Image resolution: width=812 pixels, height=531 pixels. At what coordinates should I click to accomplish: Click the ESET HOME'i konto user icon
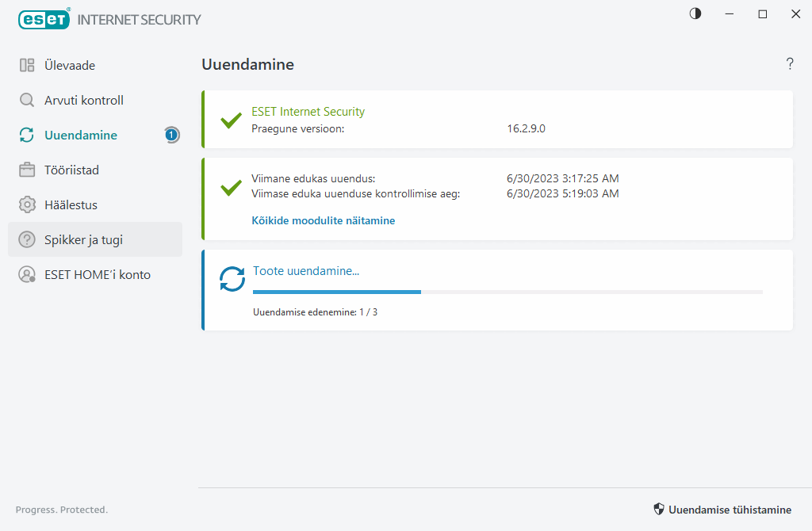[x=27, y=275]
